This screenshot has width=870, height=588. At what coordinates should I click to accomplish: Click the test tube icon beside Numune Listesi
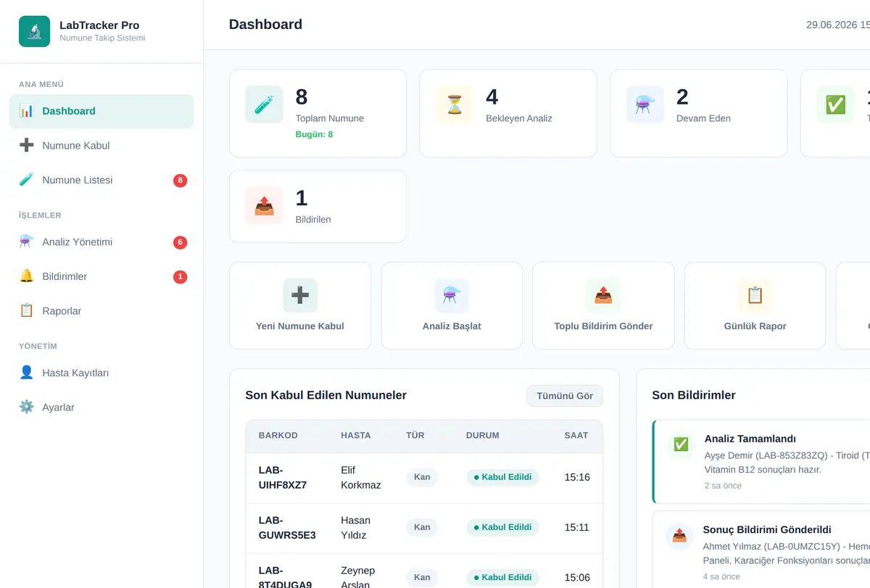tap(27, 180)
